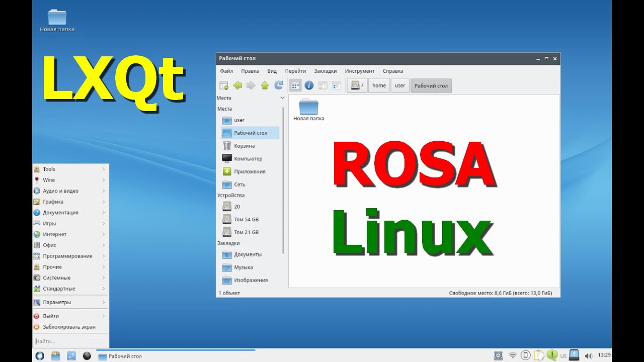Screen dimensions: 644x362
Task: Click the home path button
Action: (x=379, y=85)
